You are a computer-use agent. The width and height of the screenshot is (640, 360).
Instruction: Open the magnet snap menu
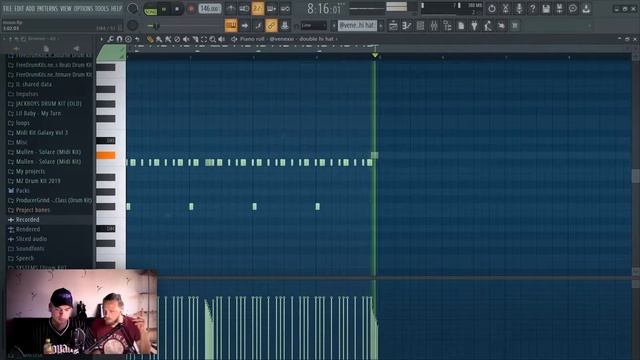coord(119,39)
